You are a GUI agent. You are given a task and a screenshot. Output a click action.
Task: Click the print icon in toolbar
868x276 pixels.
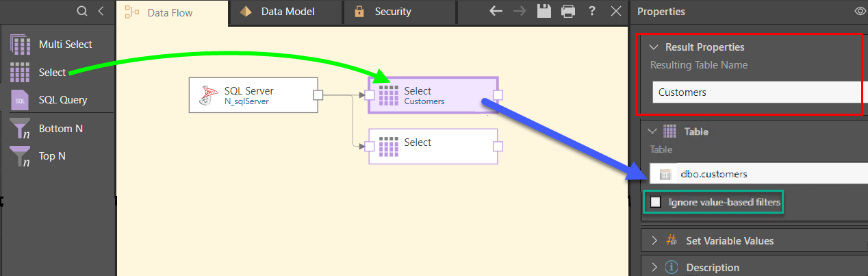click(x=567, y=11)
